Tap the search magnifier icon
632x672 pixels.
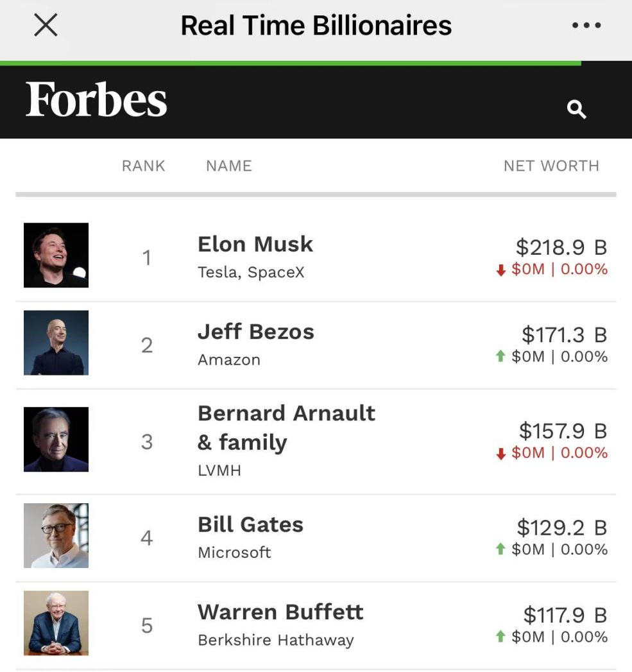(x=576, y=110)
